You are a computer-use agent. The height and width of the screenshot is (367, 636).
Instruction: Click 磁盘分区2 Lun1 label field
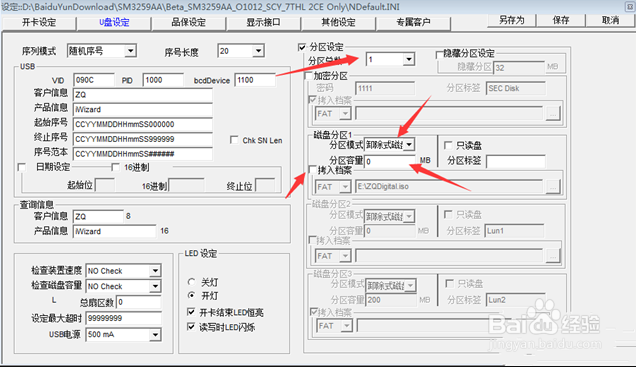click(x=514, y=231)
